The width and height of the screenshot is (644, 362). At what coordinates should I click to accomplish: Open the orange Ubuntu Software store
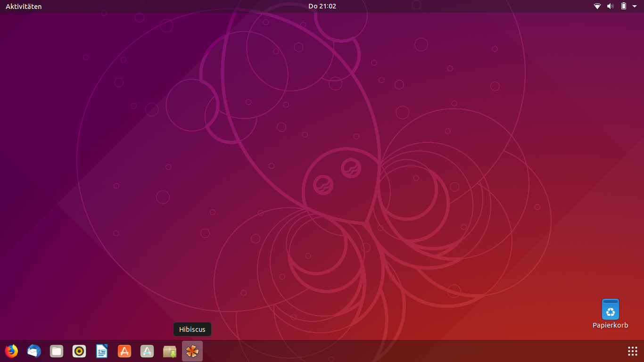(x=124, y=351)
